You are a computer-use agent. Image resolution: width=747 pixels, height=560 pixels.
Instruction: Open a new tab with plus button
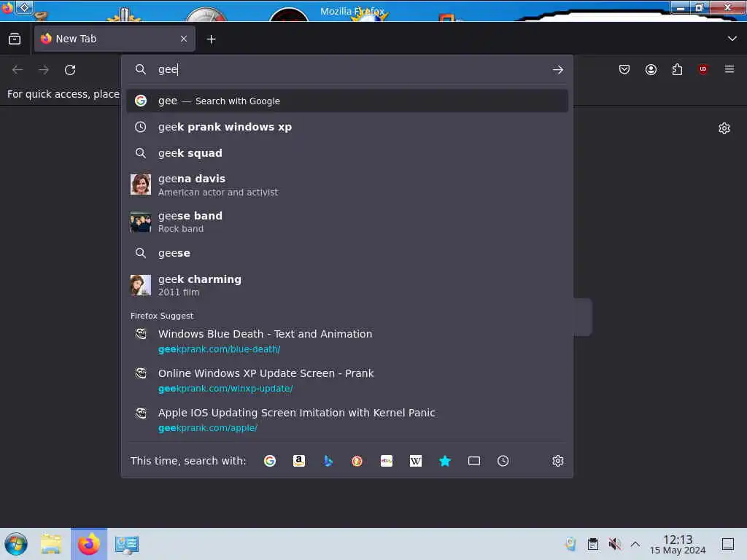click(211, 39)
